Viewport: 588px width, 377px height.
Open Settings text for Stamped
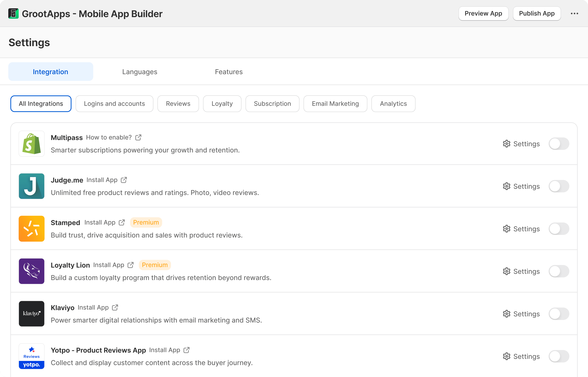tap(526, 229)
